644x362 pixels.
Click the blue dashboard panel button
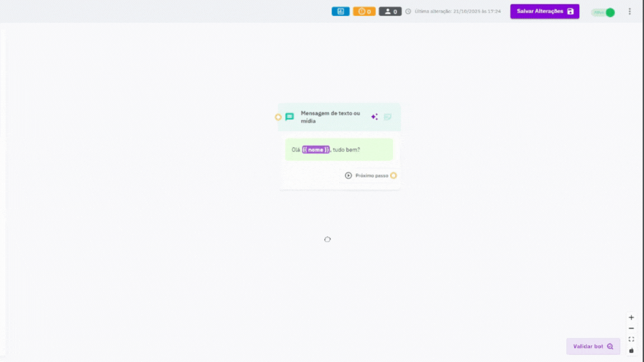[x=340, y=12]
